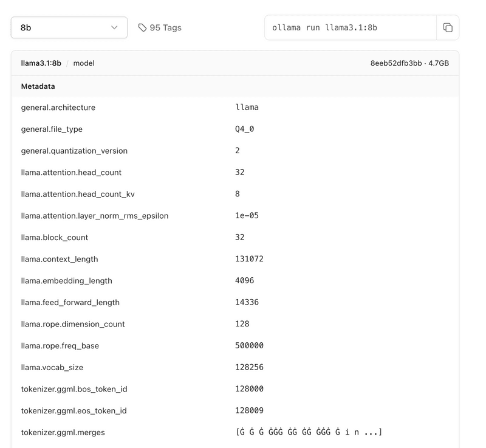Select the tokenizer.ggml.eos_token_id key
Screen dimensions: 486x448
pyautogui.click(x=74, y=411)
